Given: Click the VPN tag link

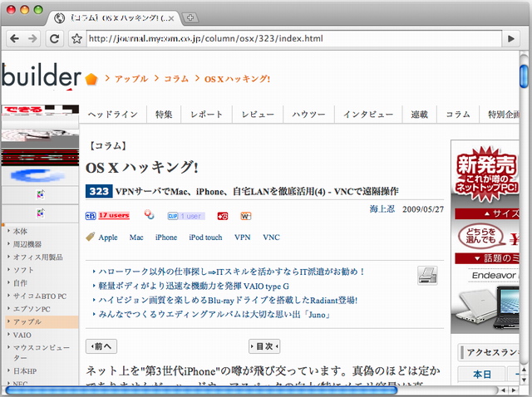Looking at the screenshot, I should (x=243, y=238).
